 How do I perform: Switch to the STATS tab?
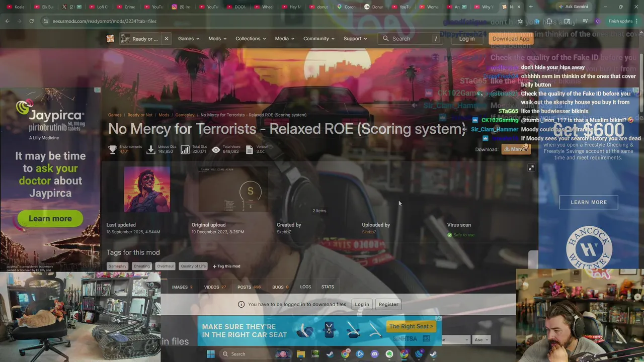point(328,287)
